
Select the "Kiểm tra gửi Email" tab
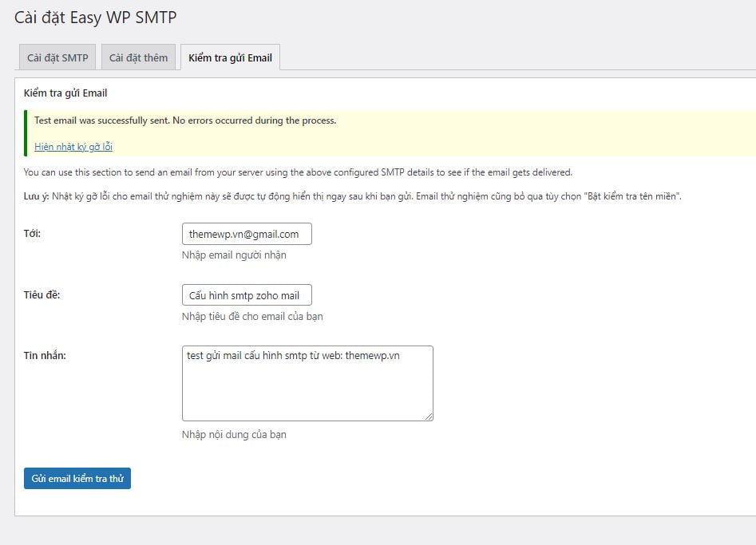tap(230, 57)
